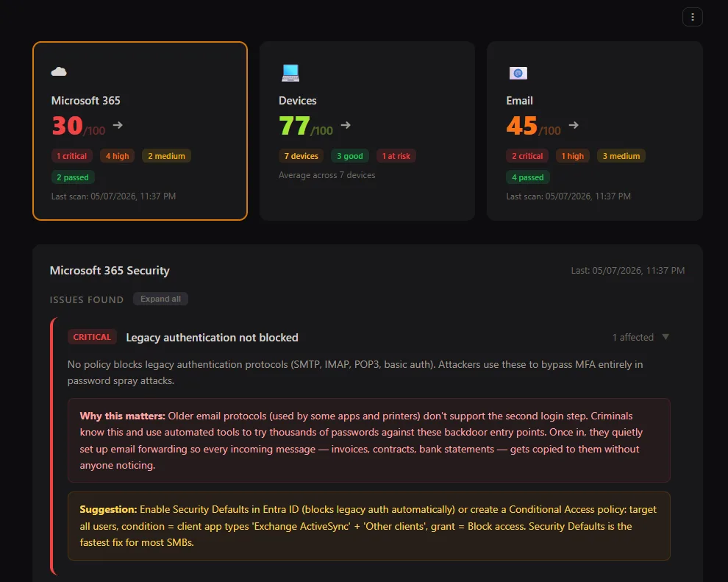The width and height of the screenshot is (728, 582).
Task: Click last scan time in Email card
Action: click(x=568, y=196)
